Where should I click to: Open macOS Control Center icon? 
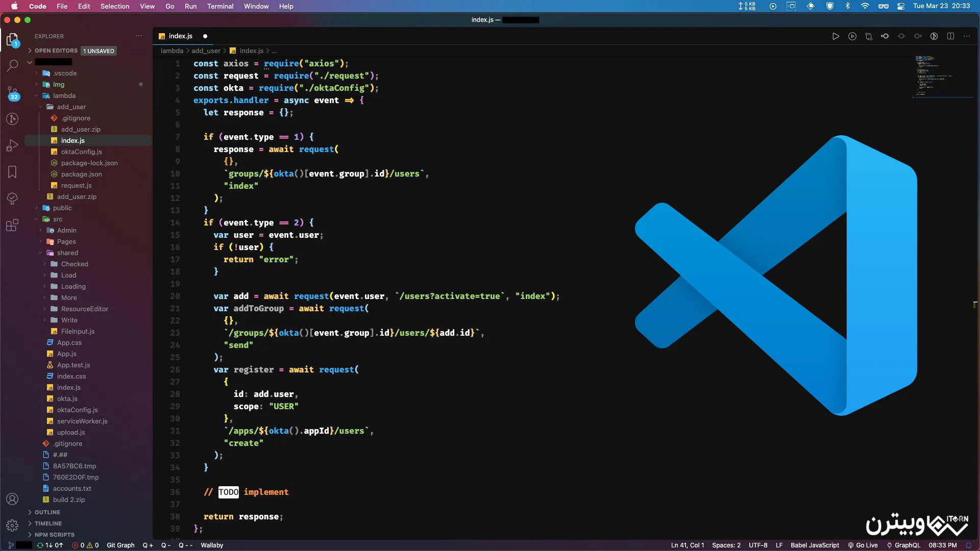[901, 6]
